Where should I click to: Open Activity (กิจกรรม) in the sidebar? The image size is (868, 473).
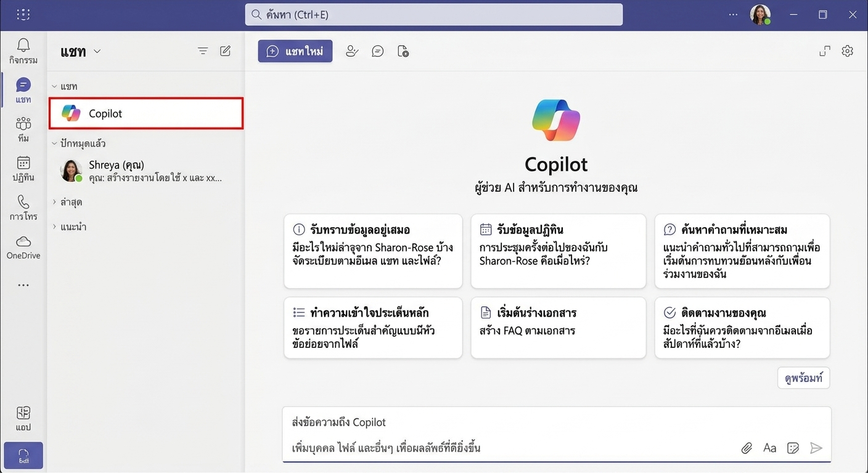click(23, 51)
